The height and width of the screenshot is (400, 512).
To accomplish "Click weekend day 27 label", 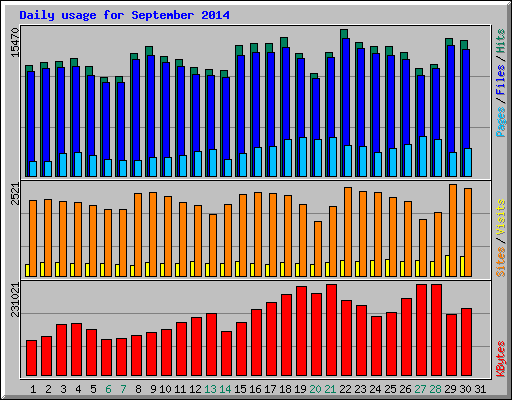I will click(x=420, y=389).
